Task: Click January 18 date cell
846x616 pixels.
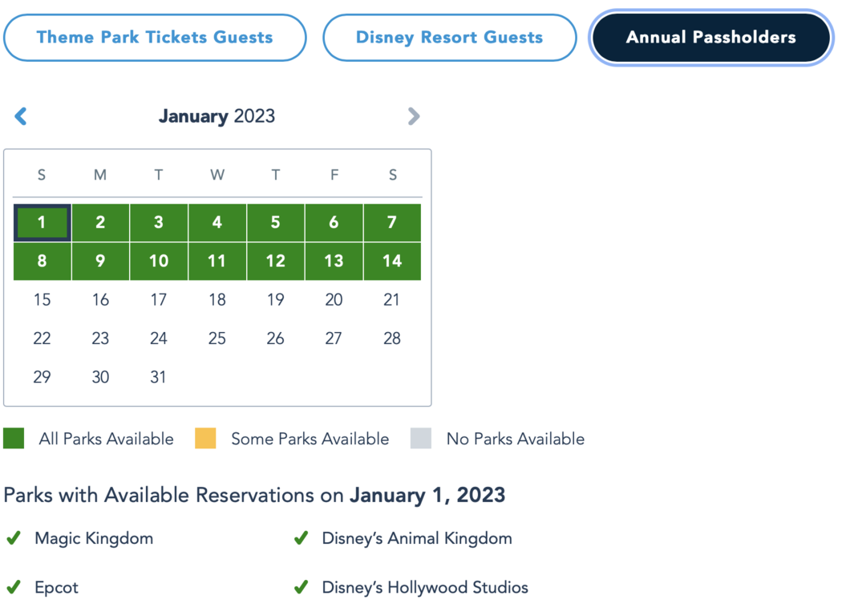Action: [x=217, y=300]
